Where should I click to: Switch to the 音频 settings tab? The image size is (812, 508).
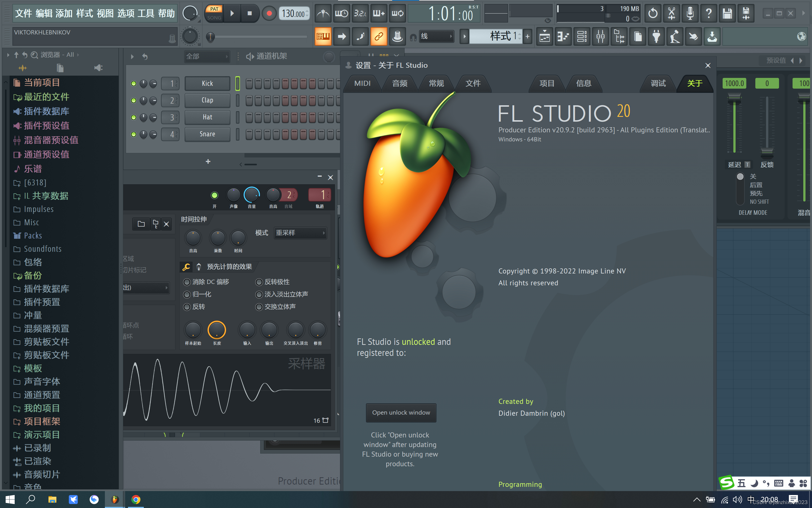pos(400,83)
